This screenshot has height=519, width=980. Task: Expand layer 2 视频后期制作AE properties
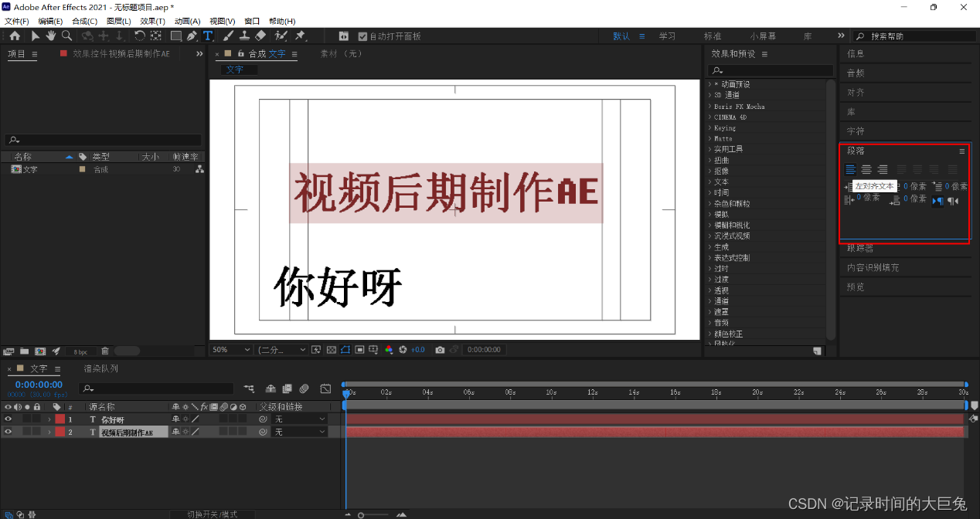(49, 432)
